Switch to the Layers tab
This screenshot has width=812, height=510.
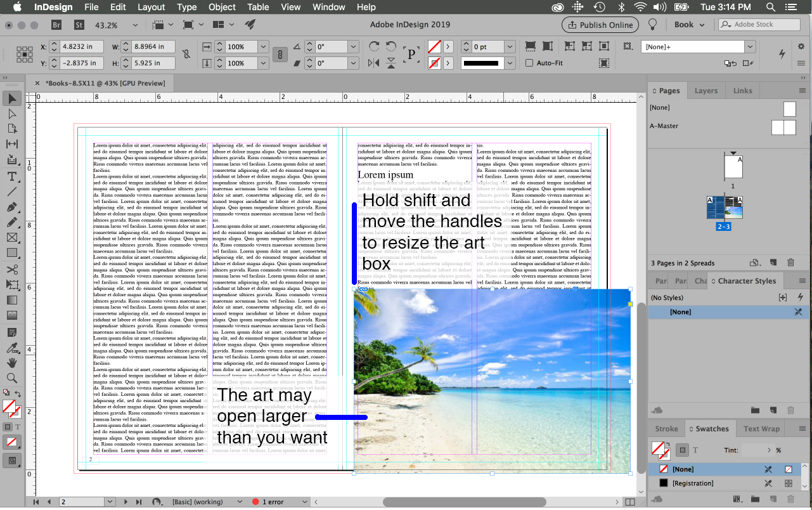coord(706,91)
